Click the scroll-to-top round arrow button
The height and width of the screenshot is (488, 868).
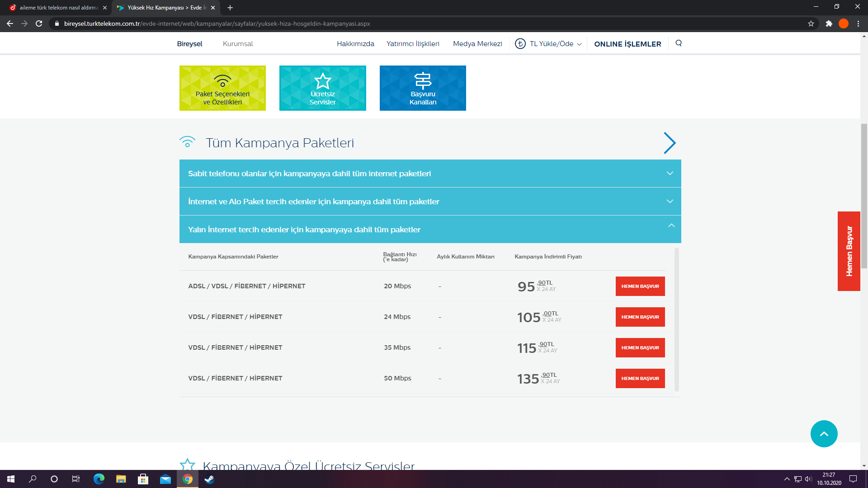(x=824, y=434)
